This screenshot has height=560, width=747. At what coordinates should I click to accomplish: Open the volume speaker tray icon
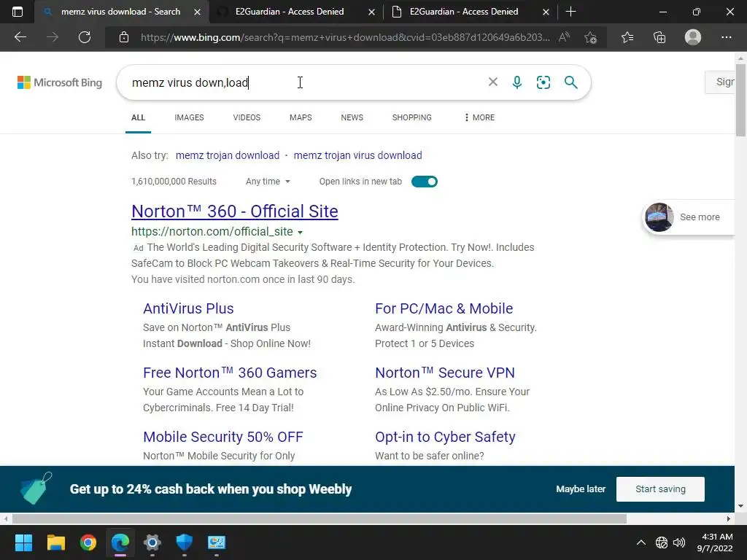(x=679, y=542)
